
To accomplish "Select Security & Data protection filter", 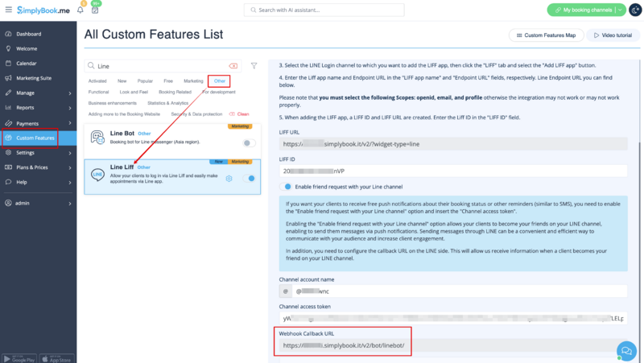I will pos(196,114).
